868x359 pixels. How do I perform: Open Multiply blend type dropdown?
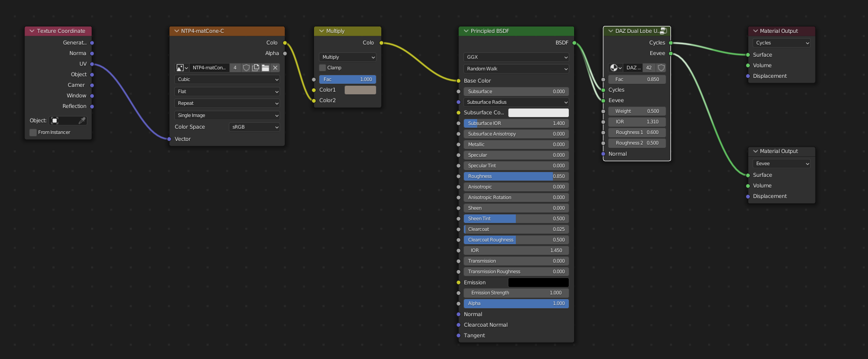tap(347, 57)
